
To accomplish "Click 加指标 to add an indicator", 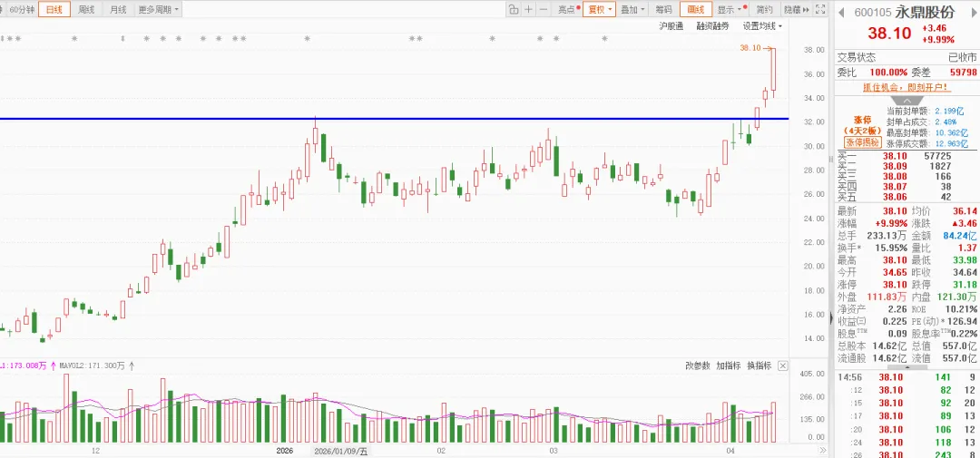I will (728, 365).
